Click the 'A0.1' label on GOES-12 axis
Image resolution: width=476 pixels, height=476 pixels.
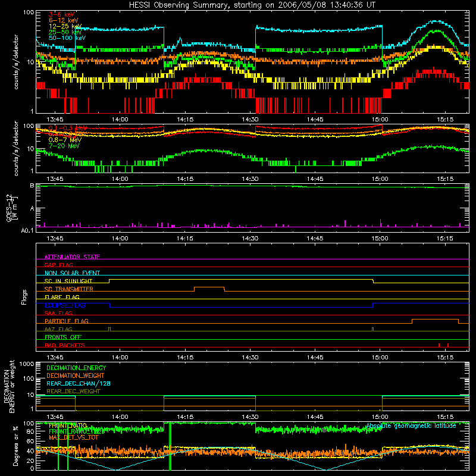coord(27,230)
